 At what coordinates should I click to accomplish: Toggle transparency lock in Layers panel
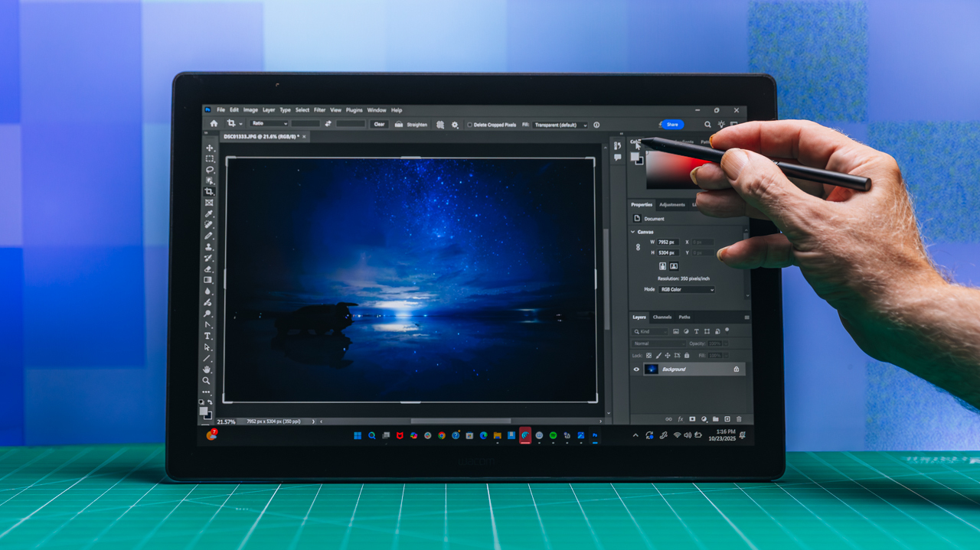(x=648, y=356)
